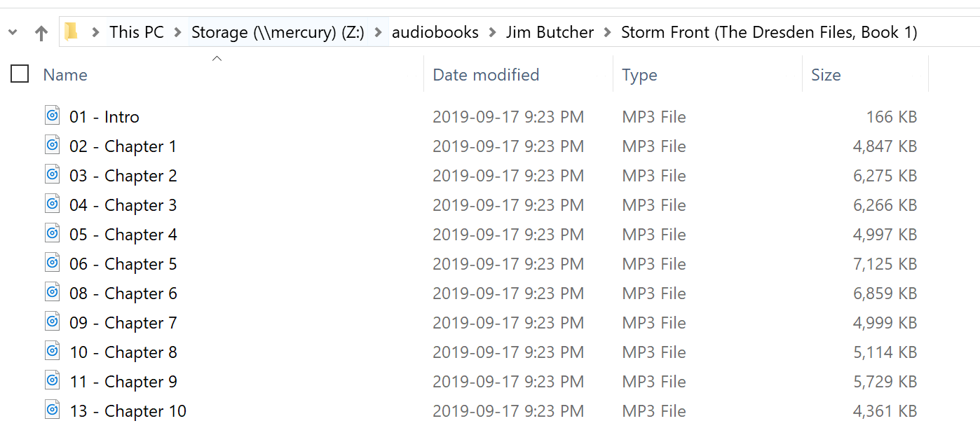
Task: Sort files by Size column header
Action: (x=826, y=75)
